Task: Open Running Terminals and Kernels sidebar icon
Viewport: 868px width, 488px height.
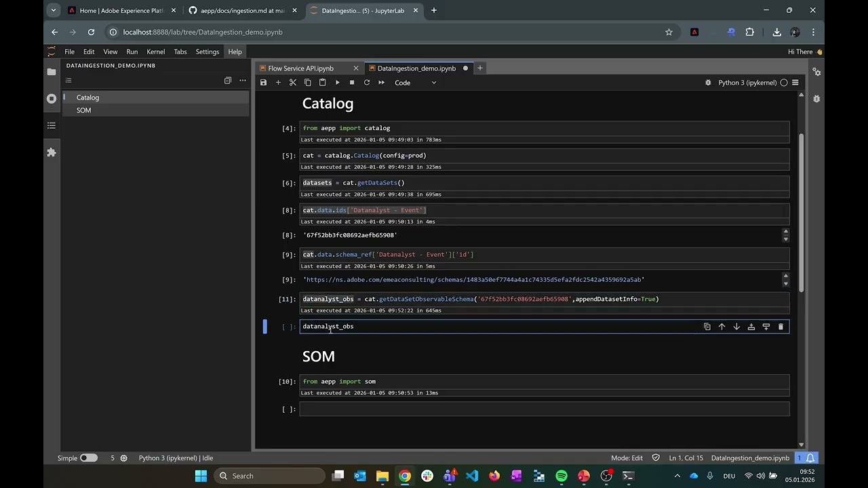Action: [x=52, y=98]
